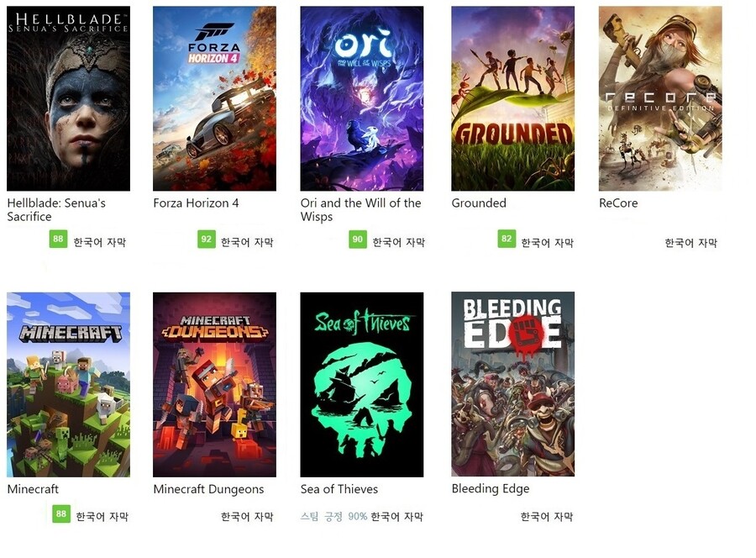The height and width of the screenshot is (558, 756).
Task: Select Ori and the Will of the Wisps cover
Action: (x=361, y=98)
